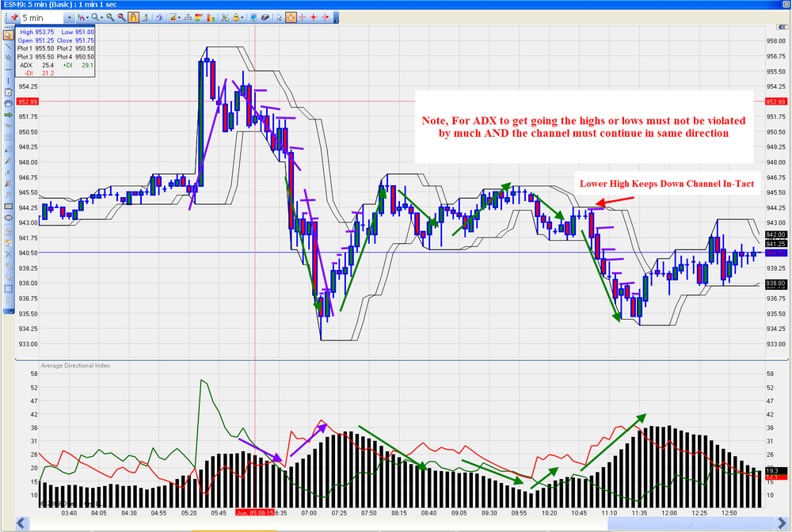
Task: Select the rectangle drawing tool in sidebar
Action: (9, 206)
